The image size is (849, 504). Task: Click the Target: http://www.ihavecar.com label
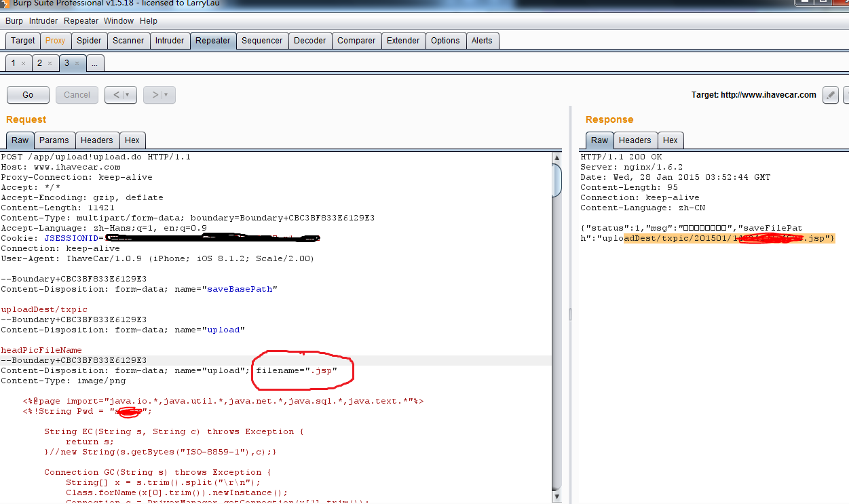(754, 95)
